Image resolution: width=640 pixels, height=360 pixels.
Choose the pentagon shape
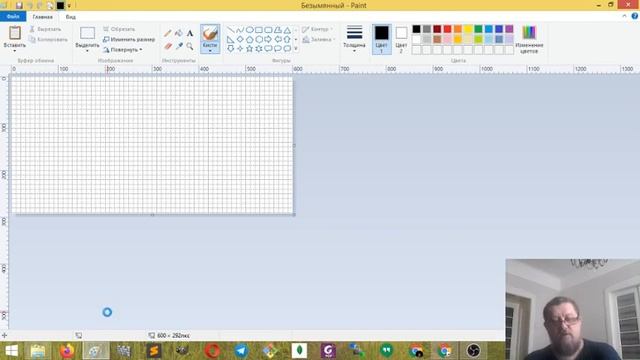249,39
